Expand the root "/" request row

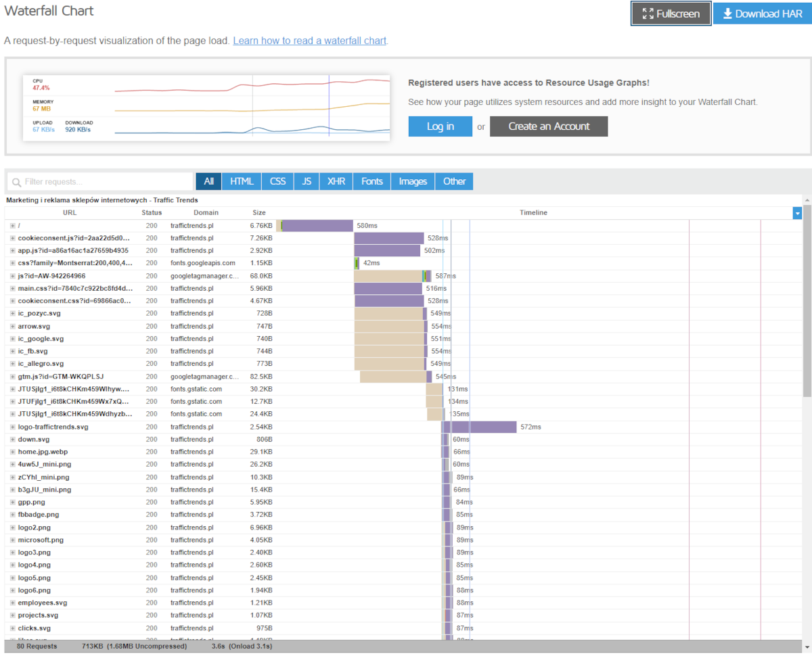pyautogui.click(x=12, y=225)
